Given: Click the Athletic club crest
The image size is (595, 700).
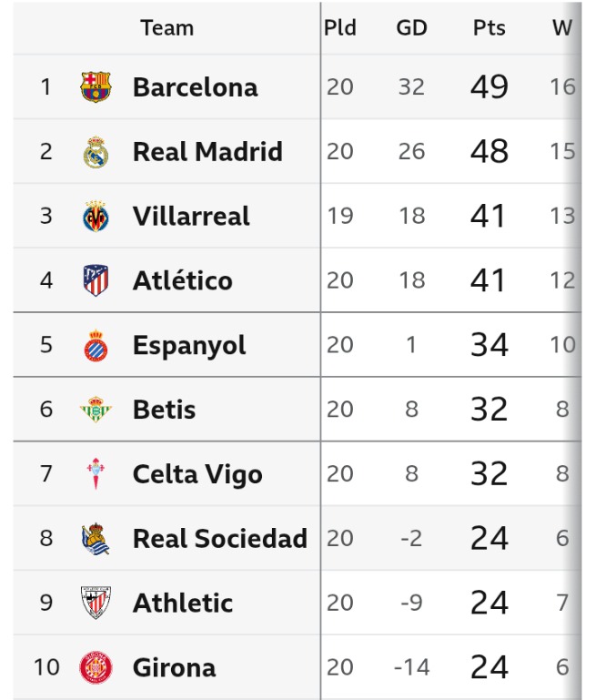Looking at the screenshot, I should click(96, 603).
